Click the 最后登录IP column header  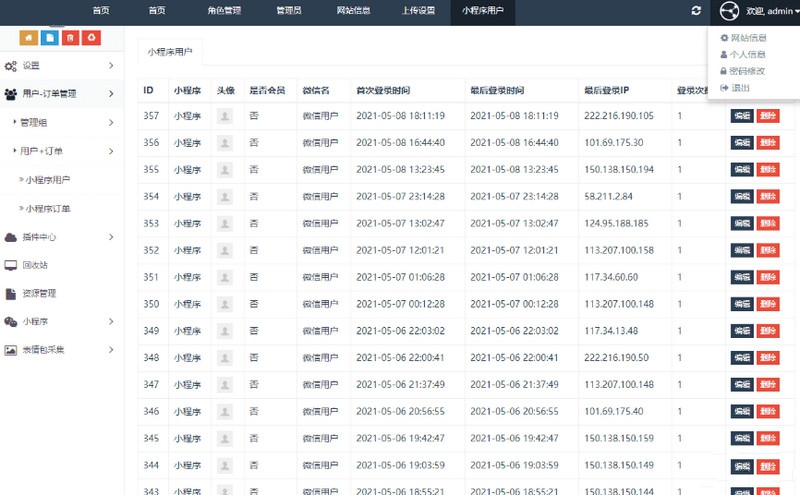coord(607,90)
